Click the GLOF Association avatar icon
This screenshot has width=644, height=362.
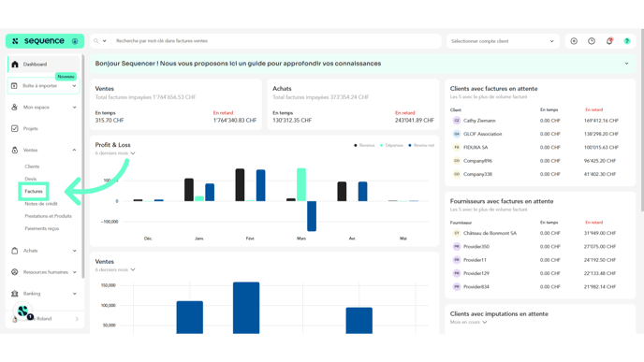456,134
